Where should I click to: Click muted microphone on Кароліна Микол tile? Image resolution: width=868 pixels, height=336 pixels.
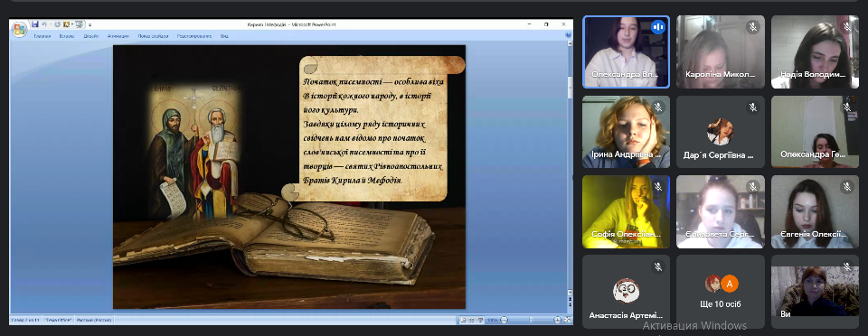click(x=752, y=27)
